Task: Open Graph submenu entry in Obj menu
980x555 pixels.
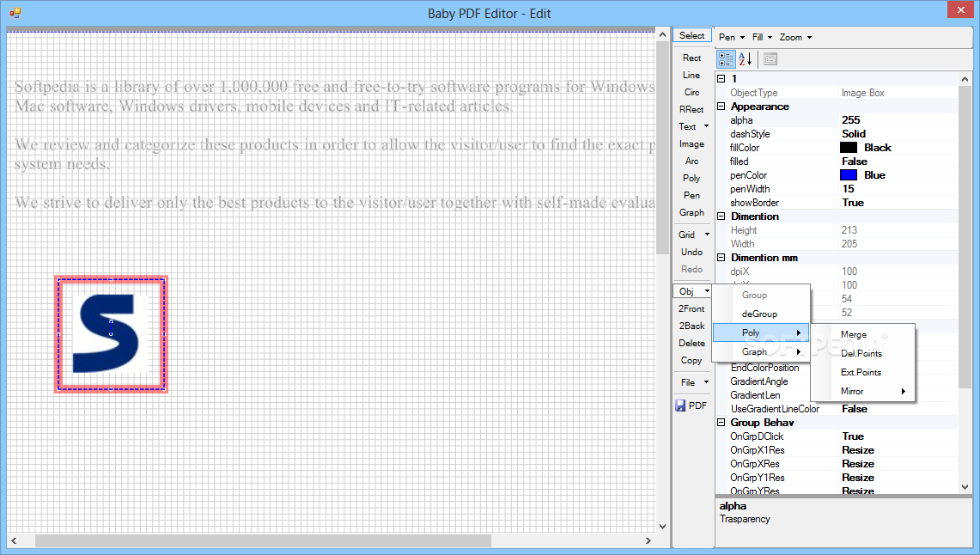Action: pos(761,351)
